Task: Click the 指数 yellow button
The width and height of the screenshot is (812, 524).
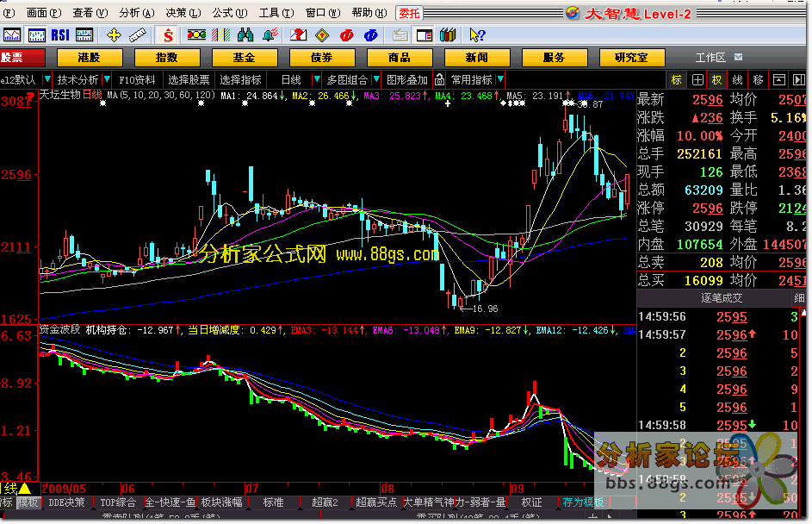Action: [167, 57]
